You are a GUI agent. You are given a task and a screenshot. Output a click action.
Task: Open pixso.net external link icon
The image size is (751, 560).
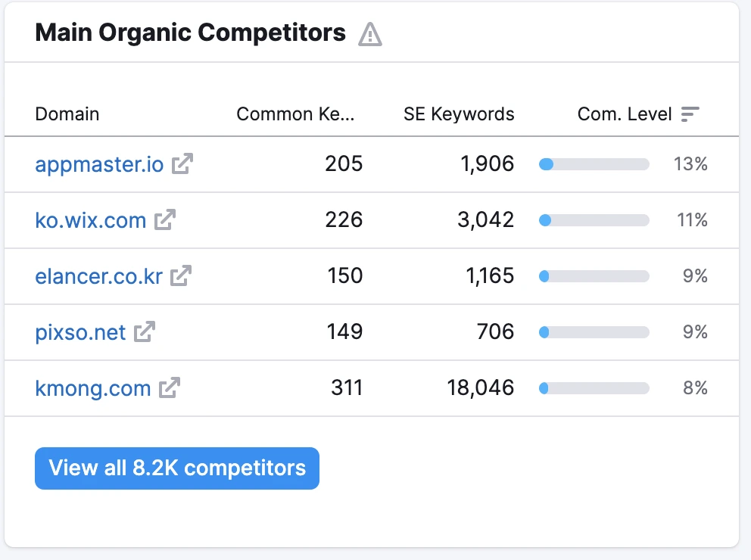145,331
